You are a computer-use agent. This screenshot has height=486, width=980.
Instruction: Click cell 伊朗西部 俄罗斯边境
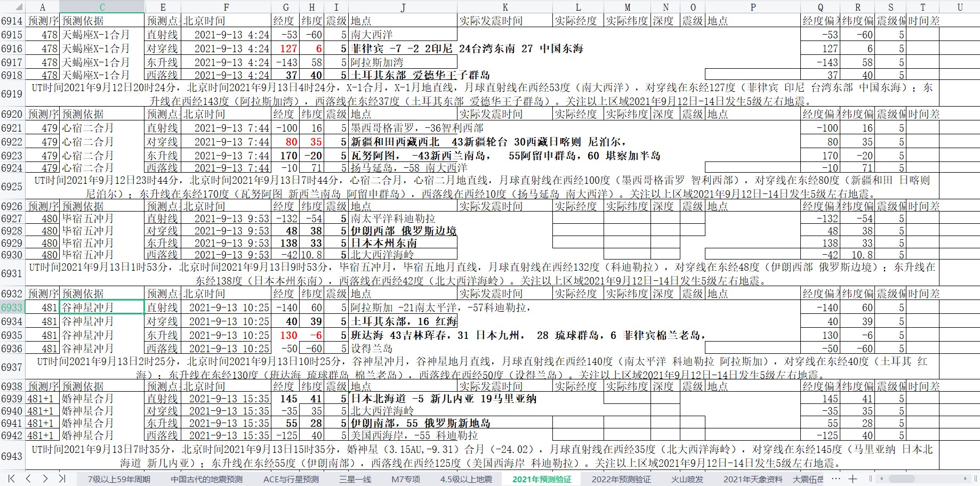click(403, 231)
